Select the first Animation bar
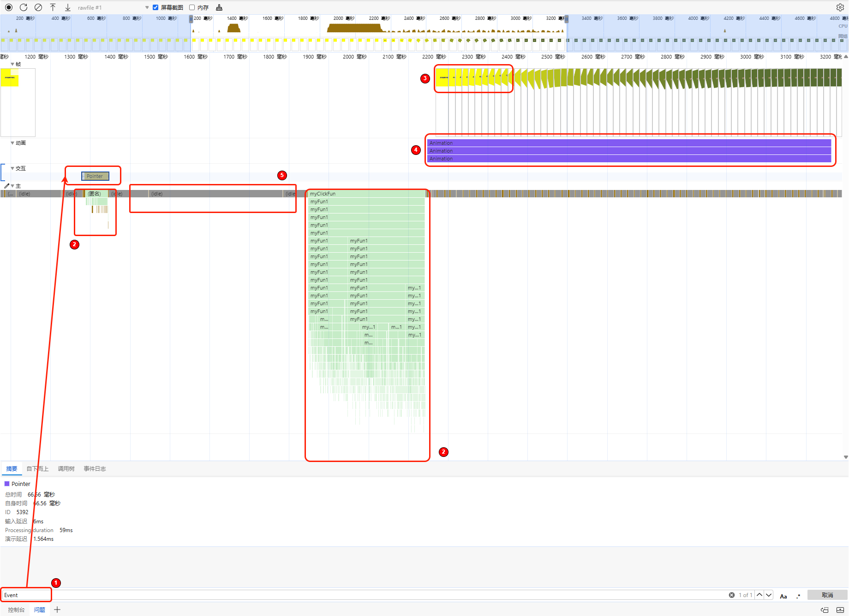This screenshot has width=849, height=616. pyautogui.click(x=629, y=143)
